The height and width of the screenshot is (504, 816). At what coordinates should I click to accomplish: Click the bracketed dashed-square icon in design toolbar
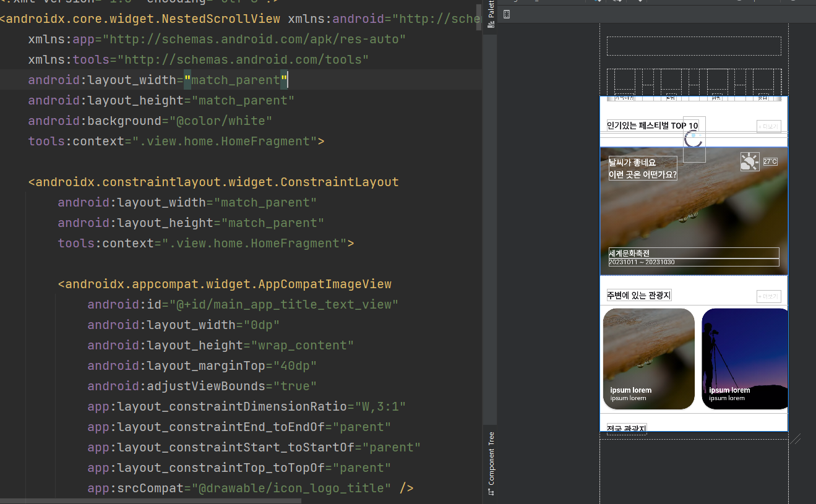[507, 14]
